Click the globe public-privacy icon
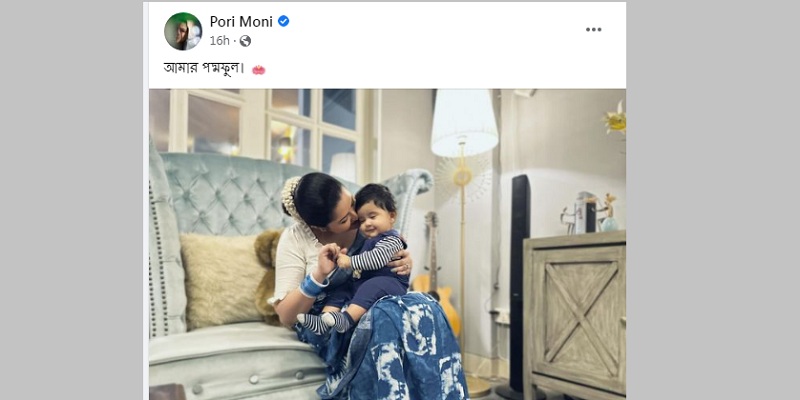The image size is (800, 400). pos(245,41)
